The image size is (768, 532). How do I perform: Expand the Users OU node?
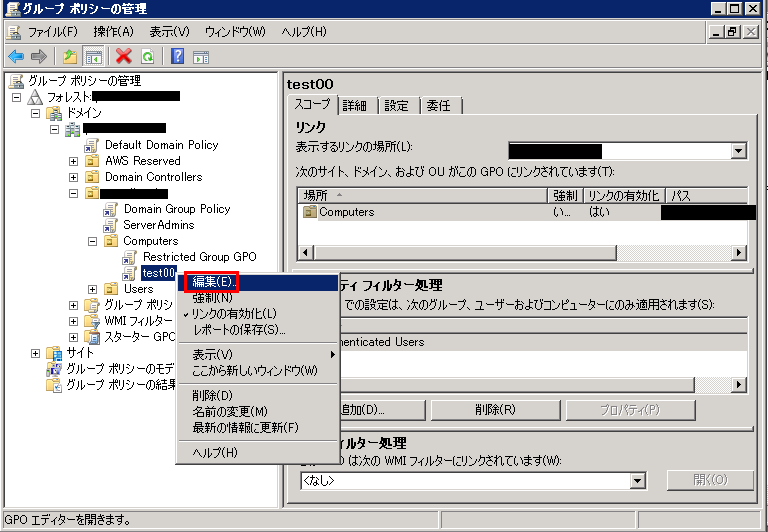92,289
